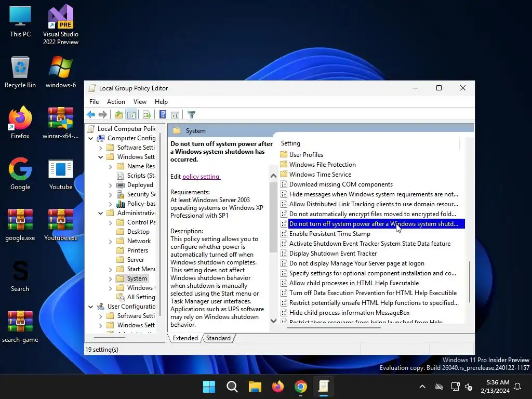Open the Windows Start button
532x399 pixels.
(209, 387)
